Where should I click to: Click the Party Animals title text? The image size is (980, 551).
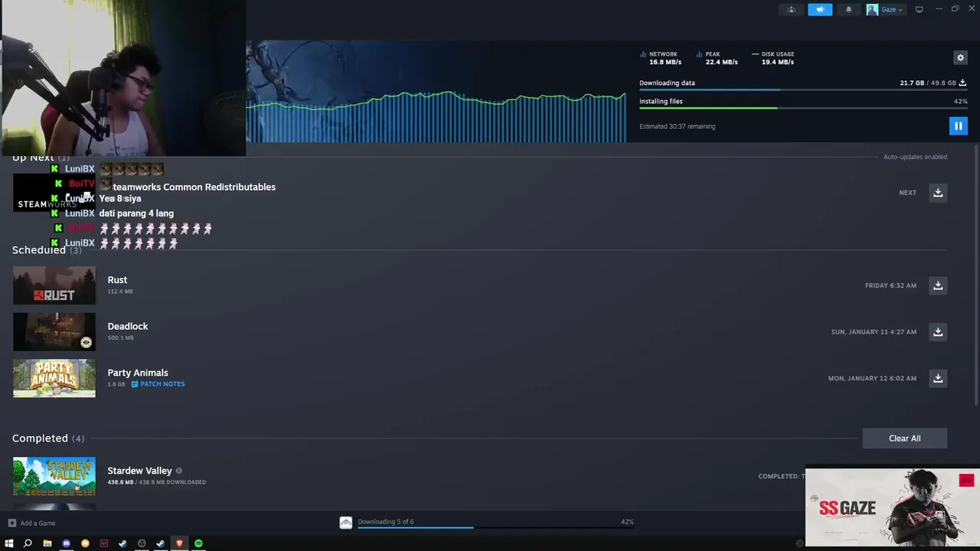tap(138, 373)
